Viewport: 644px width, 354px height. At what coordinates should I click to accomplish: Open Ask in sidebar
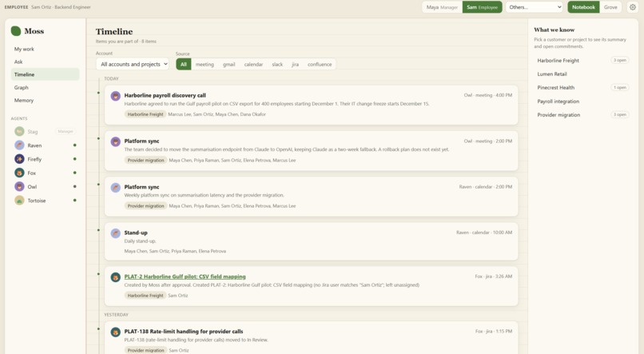pyautogui.click(x=46, y=62)
